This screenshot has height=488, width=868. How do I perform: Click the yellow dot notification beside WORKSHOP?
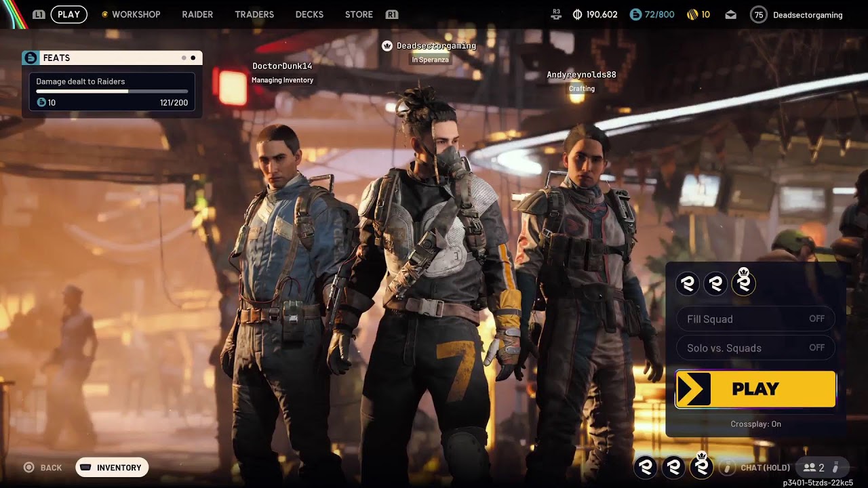click(104, 14)
